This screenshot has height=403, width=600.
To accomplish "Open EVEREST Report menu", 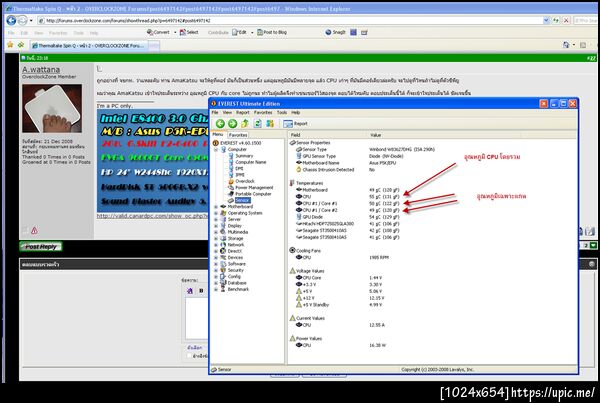I will point(243,113).
